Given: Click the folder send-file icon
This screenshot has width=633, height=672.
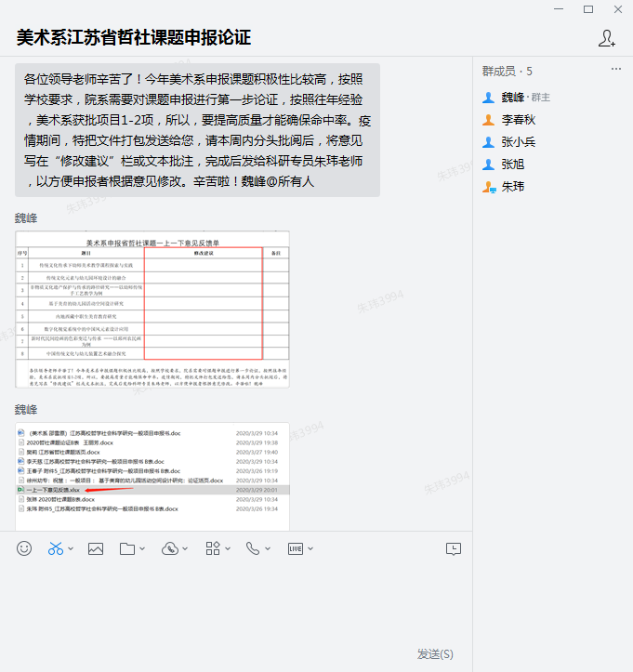Looking at the screenshot, I should [x=127, y=548].
